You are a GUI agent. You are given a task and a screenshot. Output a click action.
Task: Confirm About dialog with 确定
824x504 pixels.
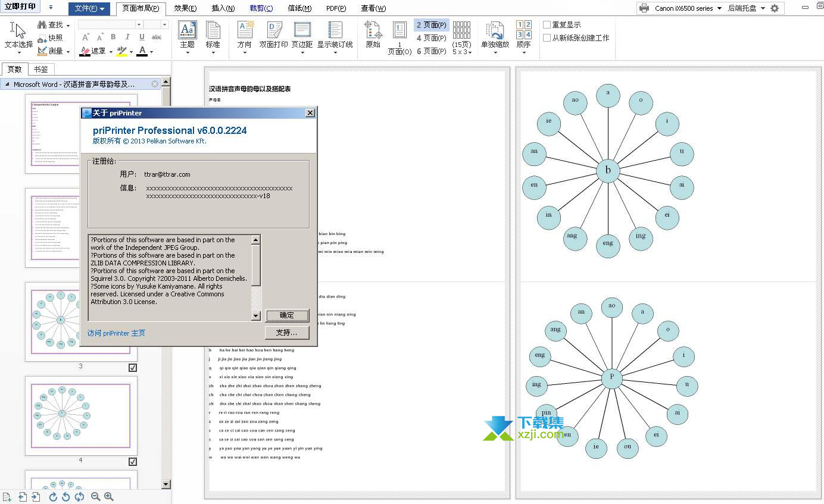(x=287, y=315)
